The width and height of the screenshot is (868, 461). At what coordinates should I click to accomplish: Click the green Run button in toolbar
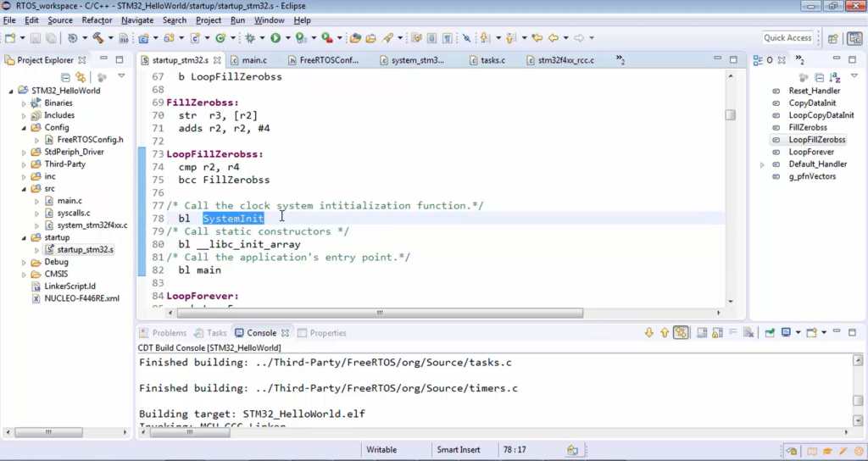[275, 38]
